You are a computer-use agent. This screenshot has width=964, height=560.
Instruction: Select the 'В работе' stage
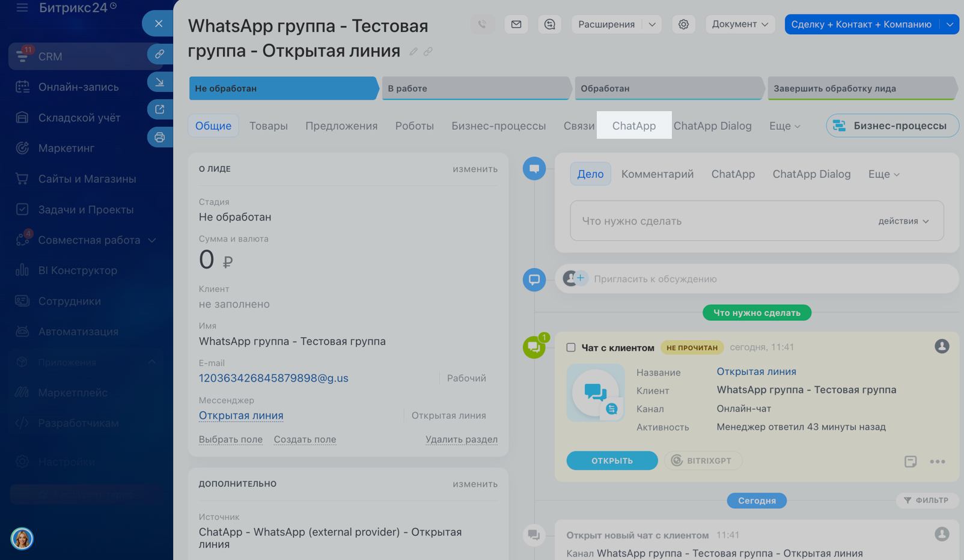(475, 88)
